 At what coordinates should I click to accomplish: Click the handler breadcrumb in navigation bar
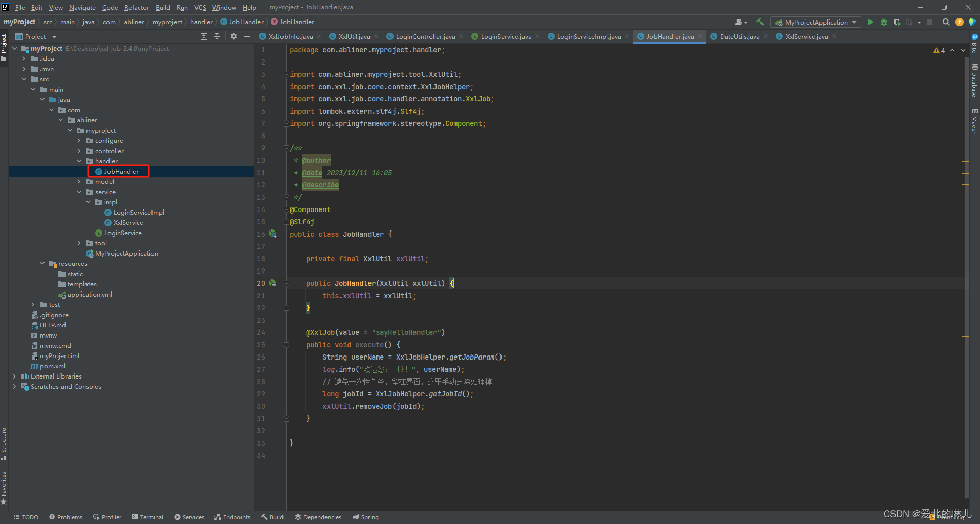[x=202, y=22]
